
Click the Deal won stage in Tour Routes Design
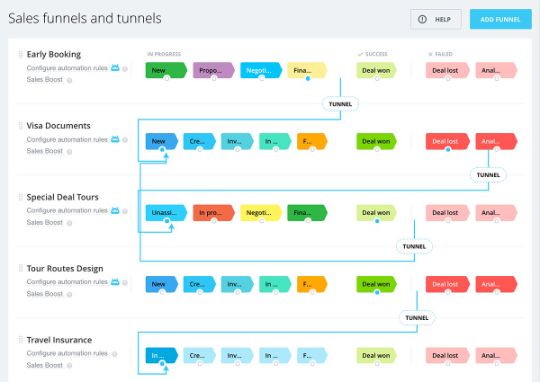376,284
